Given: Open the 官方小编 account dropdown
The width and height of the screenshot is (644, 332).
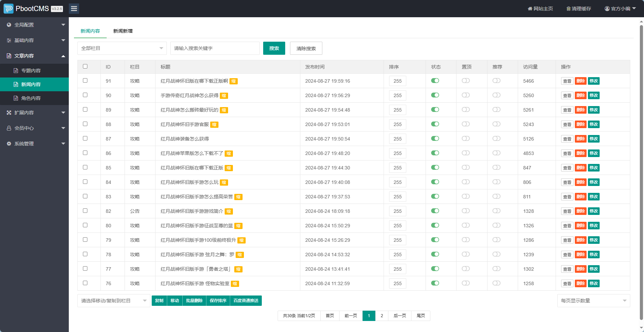Looking at the screenshot, I should coord(620,9).
